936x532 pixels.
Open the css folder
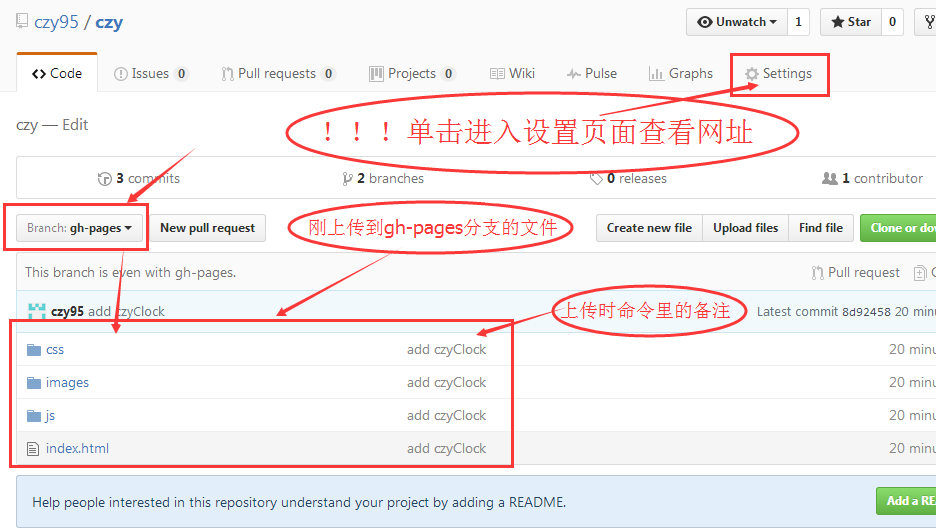click(x=55, y=350)
